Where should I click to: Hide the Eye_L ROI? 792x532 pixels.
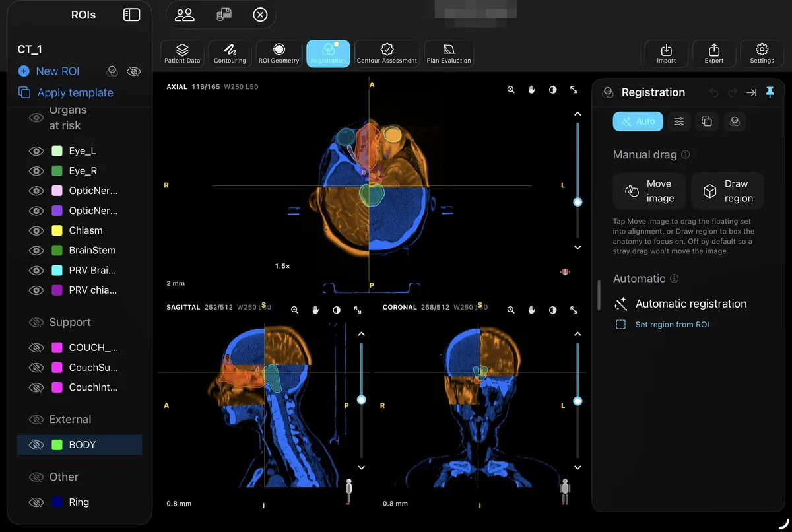click(36, 151)
